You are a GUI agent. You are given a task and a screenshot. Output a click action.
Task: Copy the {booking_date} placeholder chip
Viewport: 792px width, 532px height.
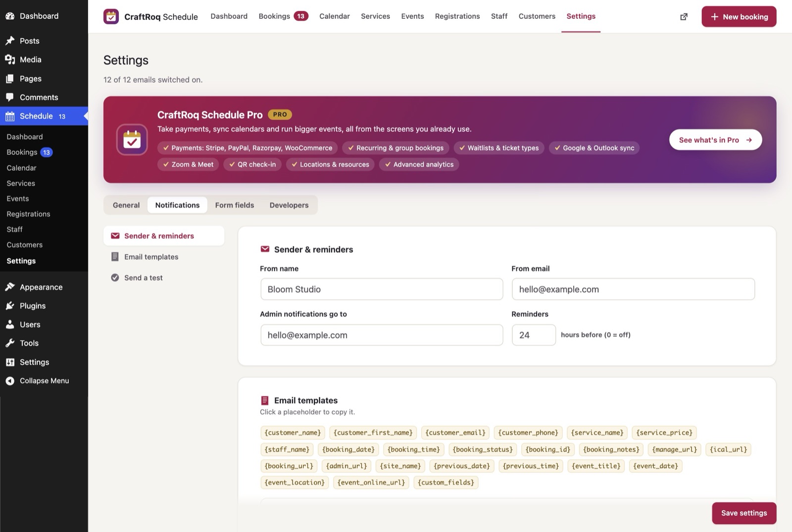tap(348, 449)
